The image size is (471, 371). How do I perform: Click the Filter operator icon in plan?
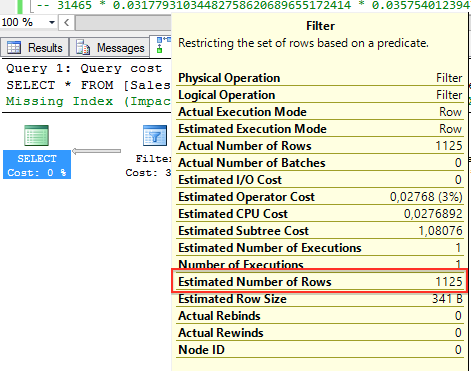[155, 135]
